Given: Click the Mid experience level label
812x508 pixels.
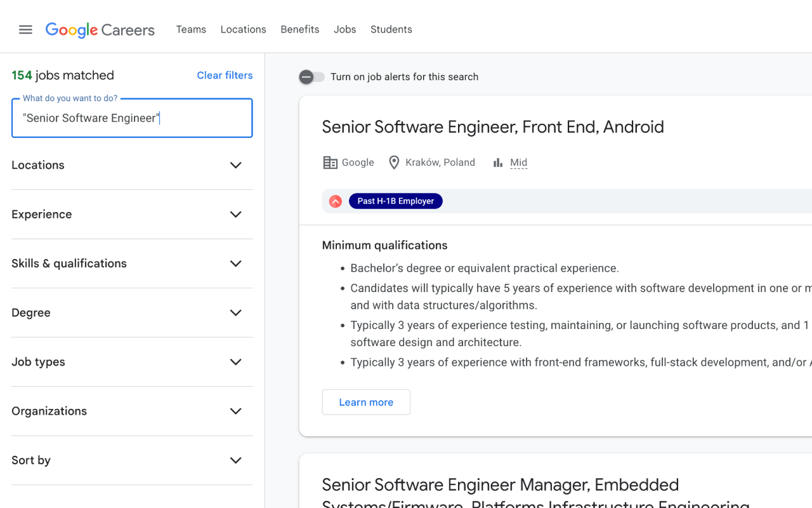Looking at the screenshot, I should [x=519, y=163].
